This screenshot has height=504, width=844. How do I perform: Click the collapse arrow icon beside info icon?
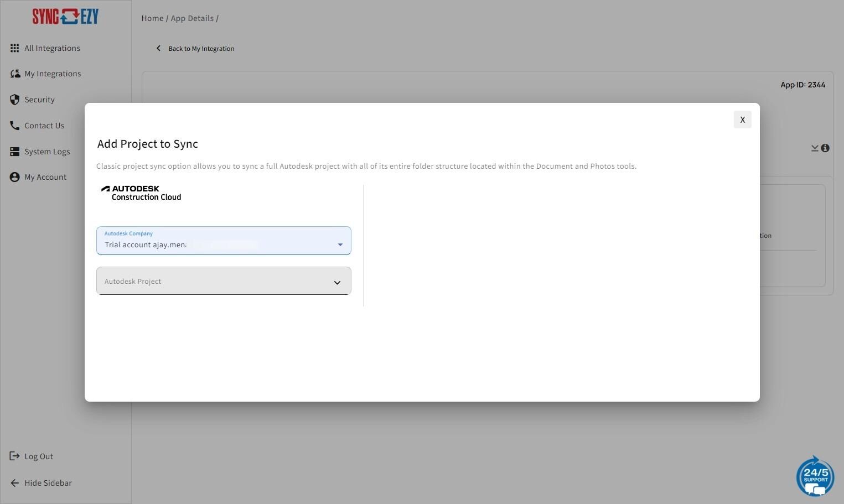pyautogui.click(x=815, y=148)
